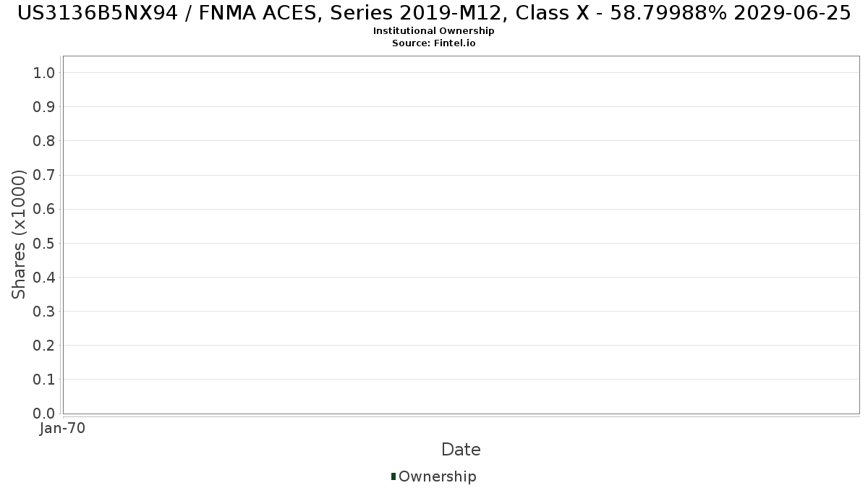
Task: Click the Jan-70 x-axis tick label
Action: [63, 428]
